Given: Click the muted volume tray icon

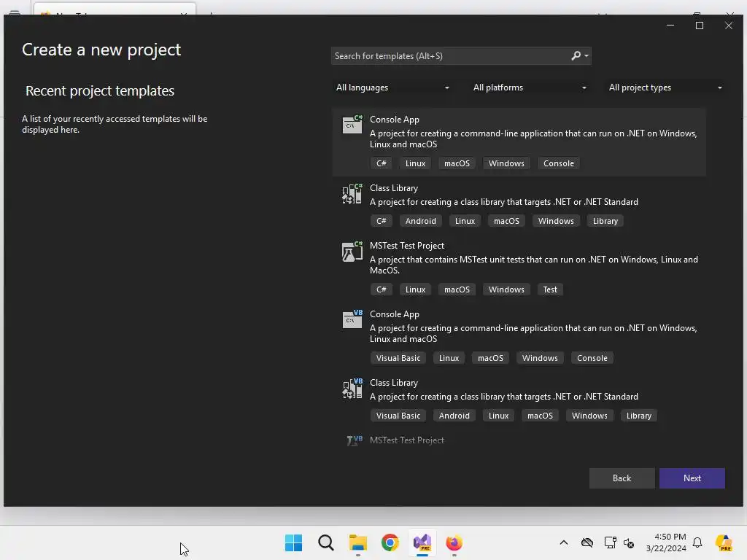Looking at the screenshot, I should tap(629, 542).
